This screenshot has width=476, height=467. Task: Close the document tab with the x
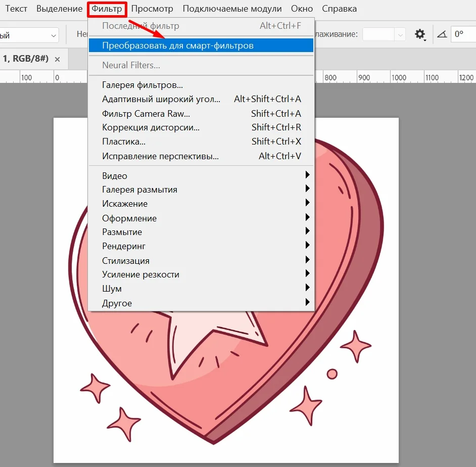tap(57, 59)
